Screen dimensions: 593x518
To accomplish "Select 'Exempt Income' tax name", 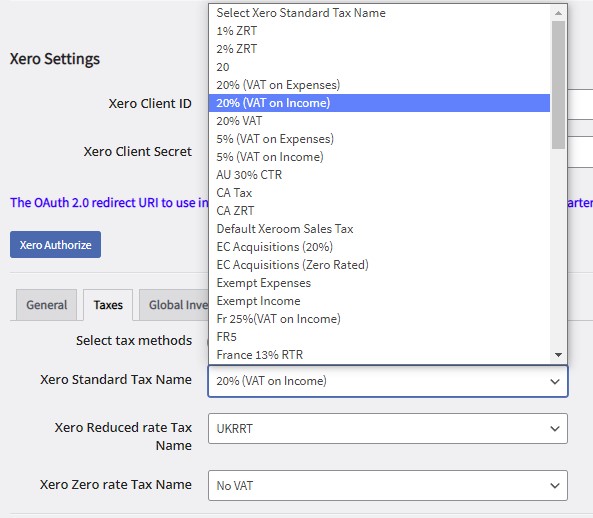I will (379, 301).
